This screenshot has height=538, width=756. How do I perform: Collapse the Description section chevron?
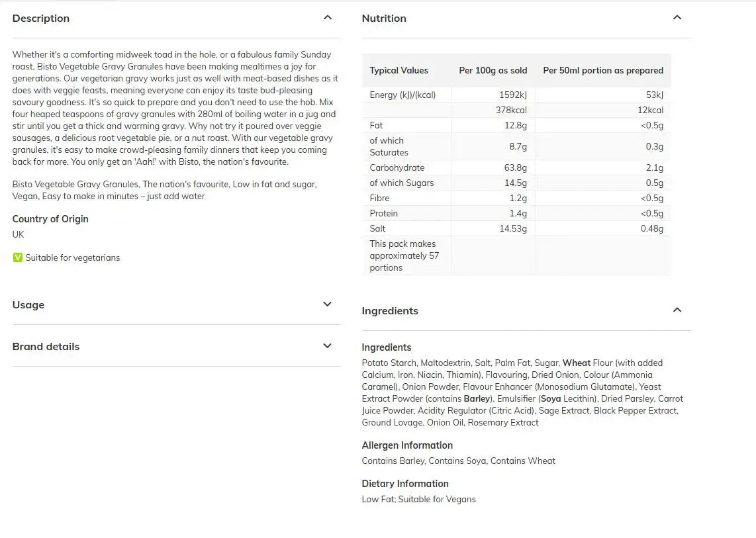click(327, 18)
